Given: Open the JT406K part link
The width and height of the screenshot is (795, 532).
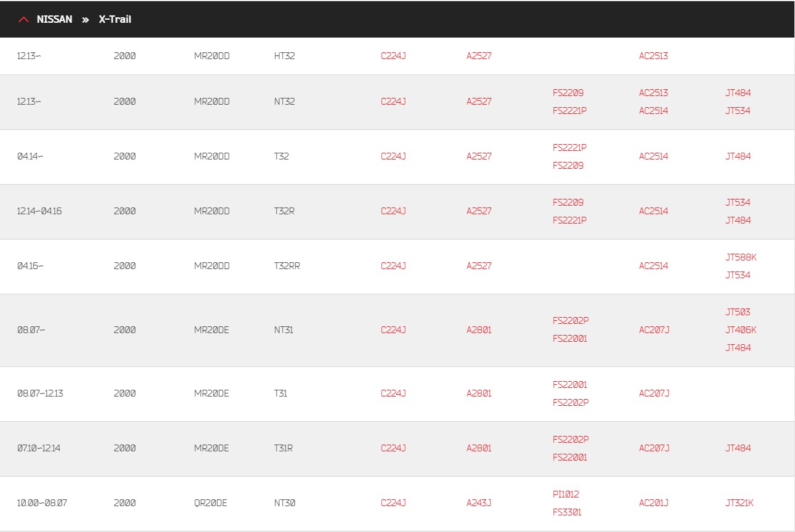Looking at the screenshot, I should point(741,330).
